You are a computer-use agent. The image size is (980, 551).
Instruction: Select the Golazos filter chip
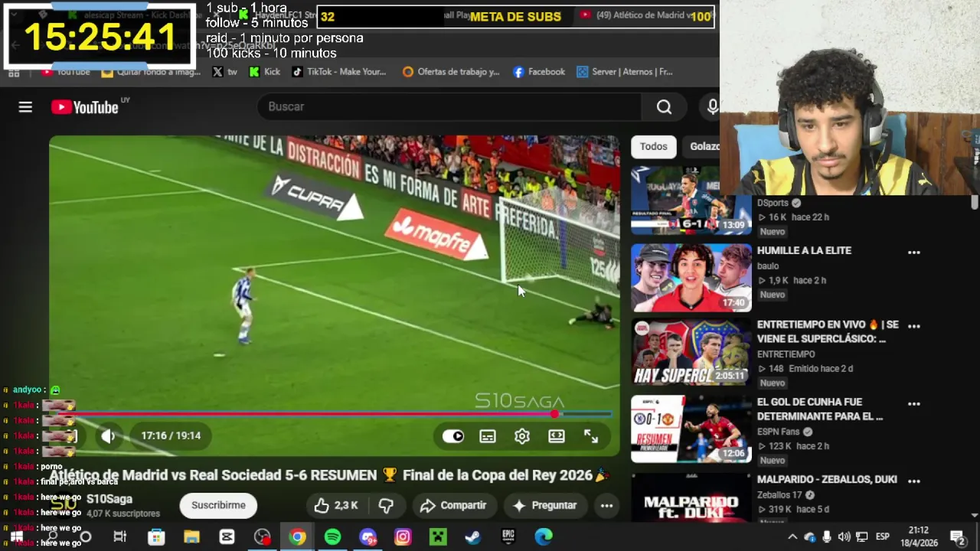coord(703,146)
